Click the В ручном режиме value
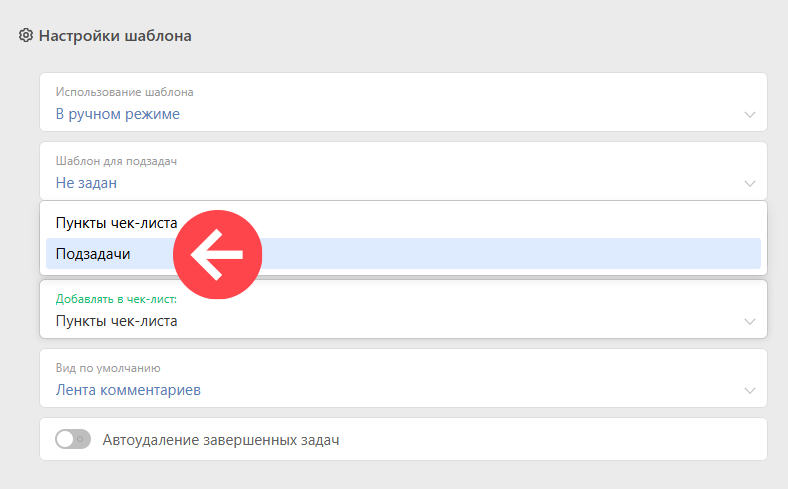The image size is (788, 489). (x=118, y=114)
